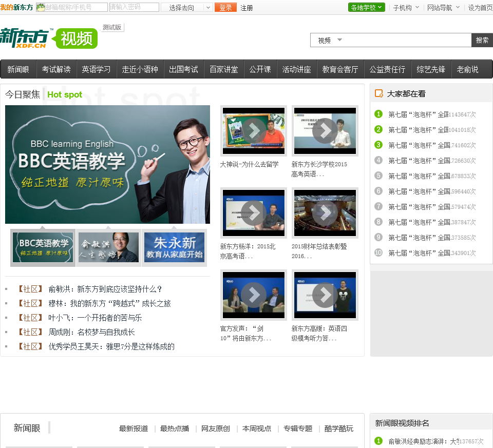Select the 朱永新 教育从家庭开始 thumbnail
The height and width of the screenshot is (448, 493).
click(174, 247)
